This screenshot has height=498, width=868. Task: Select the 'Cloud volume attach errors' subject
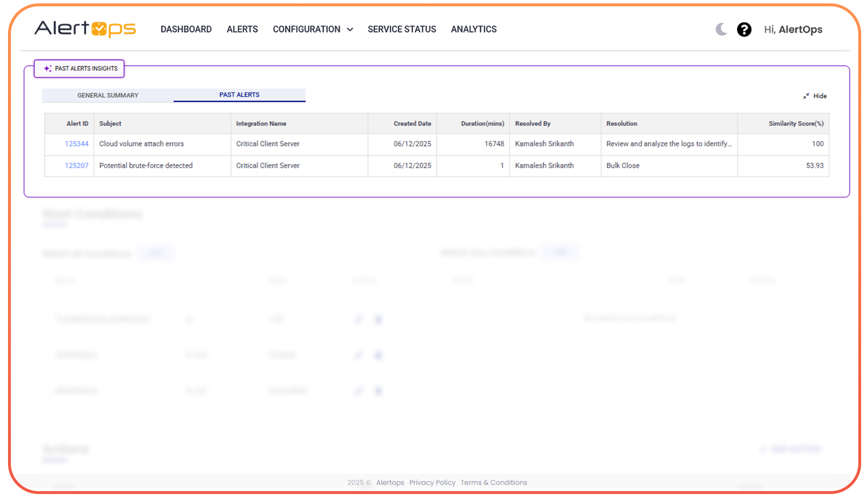(x=142, y=144)
